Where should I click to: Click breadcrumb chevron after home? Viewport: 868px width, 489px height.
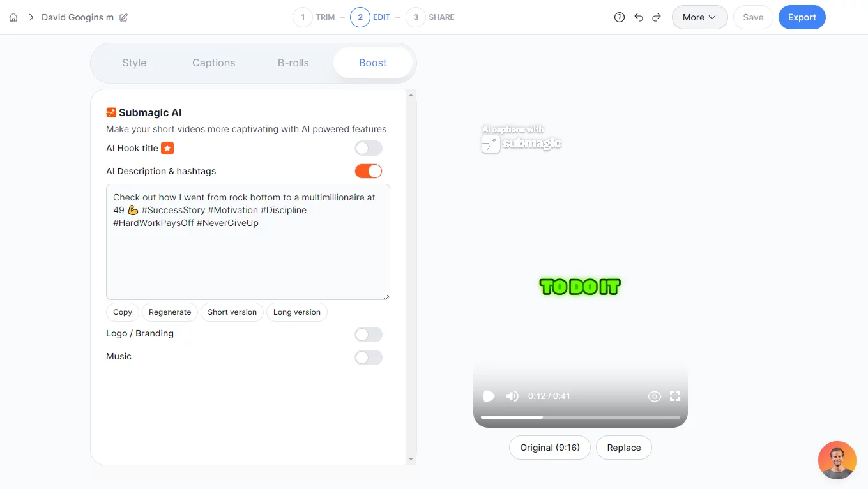pyautogui.click(x=30, y=17)
